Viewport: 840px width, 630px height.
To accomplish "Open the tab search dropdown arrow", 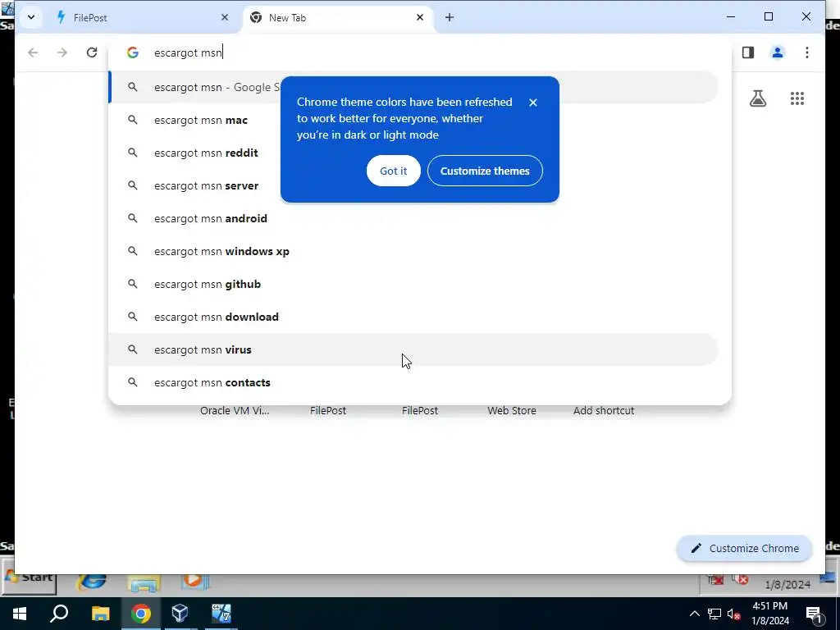I will tap(31, 18).
